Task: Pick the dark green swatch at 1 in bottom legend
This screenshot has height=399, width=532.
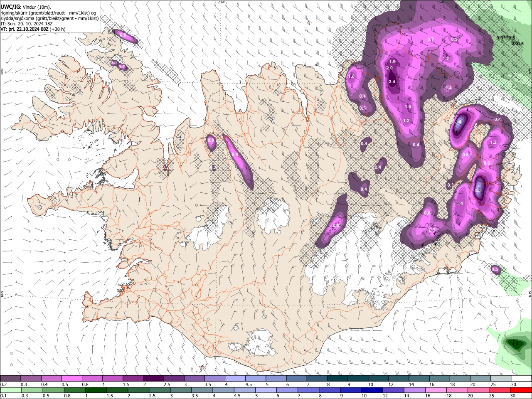Action: 96,390
